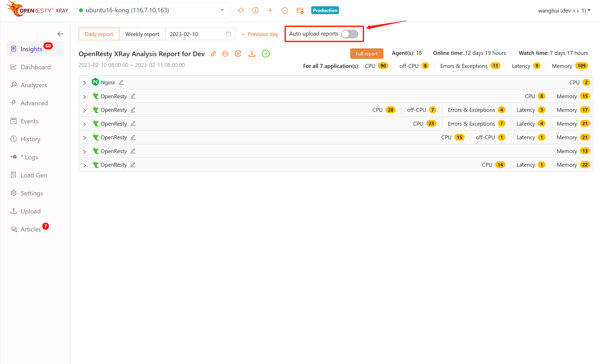Go to the Previous day link
This screenshot has width=601, height=364.
point(260,34)
